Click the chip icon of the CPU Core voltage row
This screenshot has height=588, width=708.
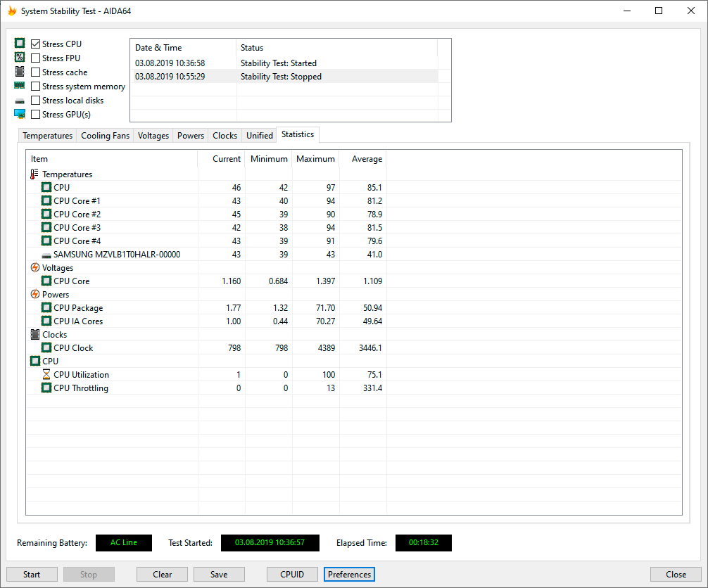pos(46,281)
